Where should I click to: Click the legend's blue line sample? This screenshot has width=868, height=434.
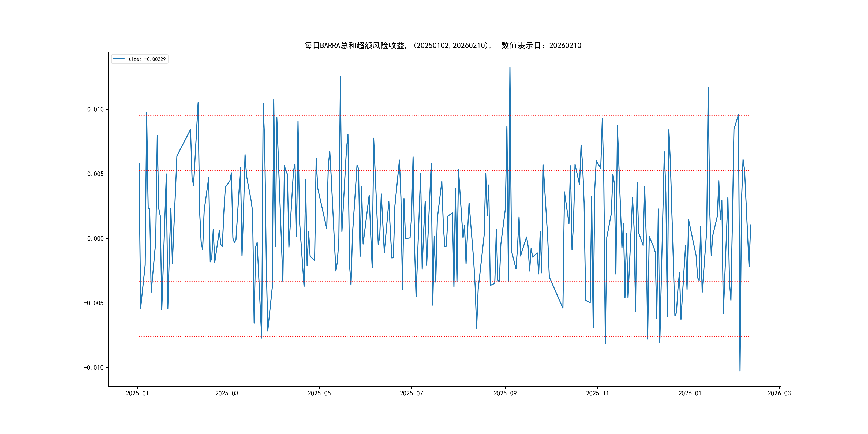119,59
